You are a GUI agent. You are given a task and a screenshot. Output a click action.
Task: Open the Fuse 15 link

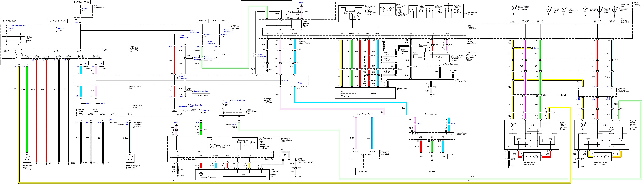tap(85, 8)
